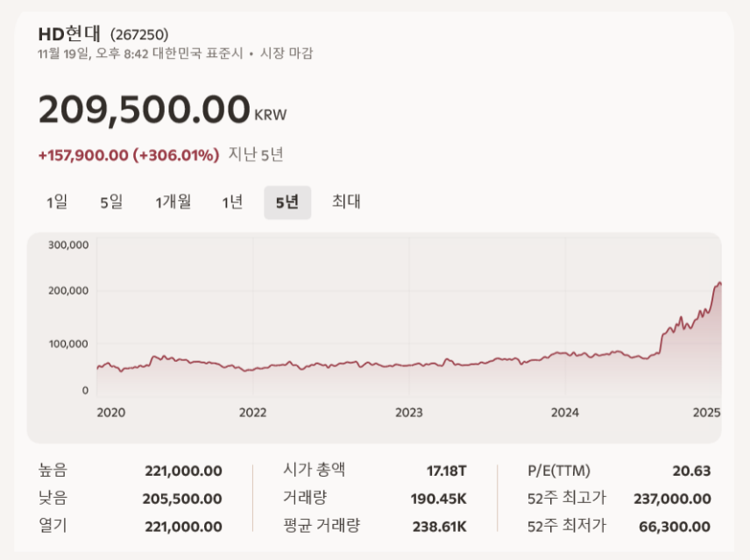750x560 pixels.
Task: Click the 거래량 value 190.45K
Action: tap(439, 499)
